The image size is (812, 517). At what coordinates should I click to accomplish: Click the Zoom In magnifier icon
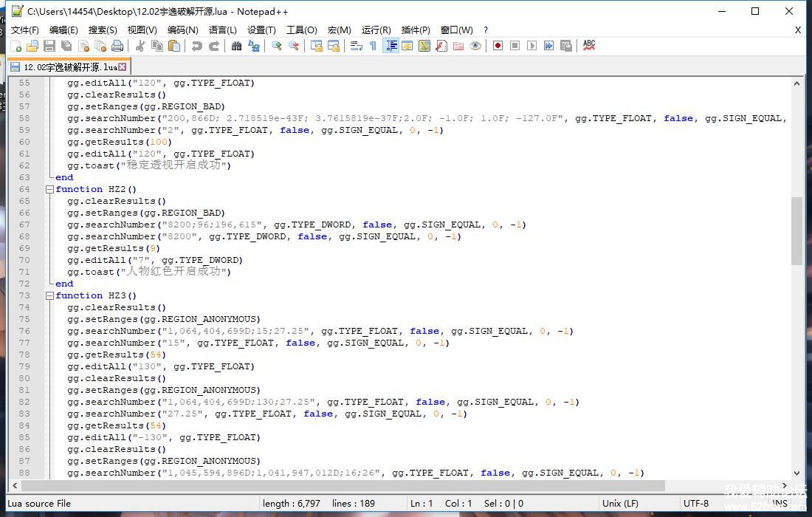(277, 46)
